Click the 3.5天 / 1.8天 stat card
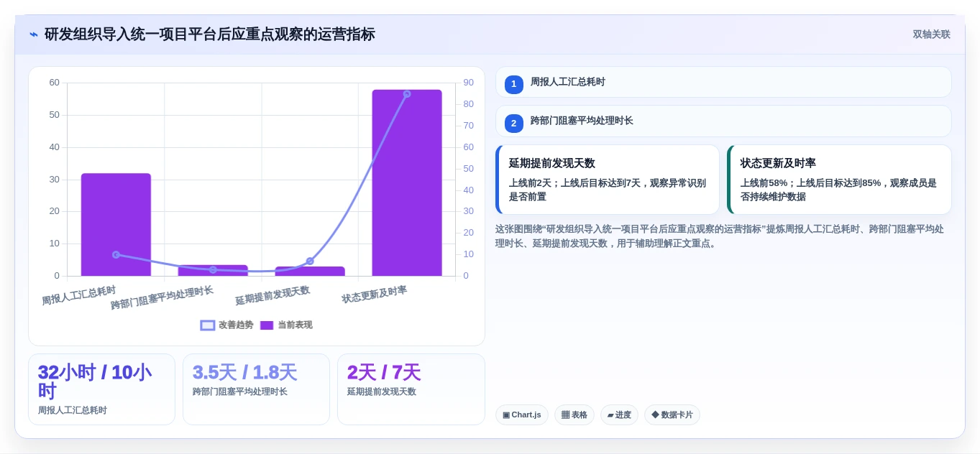The width and height of the screenshot is (980, 454). (256, 389)
